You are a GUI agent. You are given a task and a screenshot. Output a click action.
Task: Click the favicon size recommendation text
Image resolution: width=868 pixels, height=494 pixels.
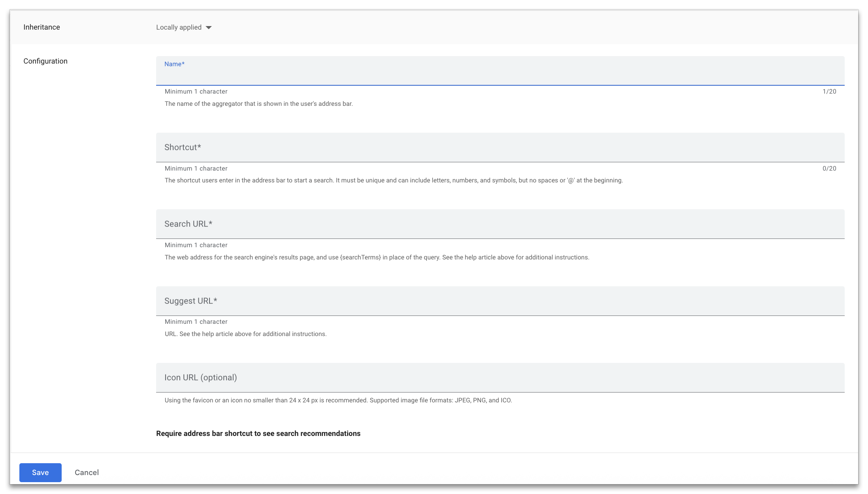click(338, 400)
